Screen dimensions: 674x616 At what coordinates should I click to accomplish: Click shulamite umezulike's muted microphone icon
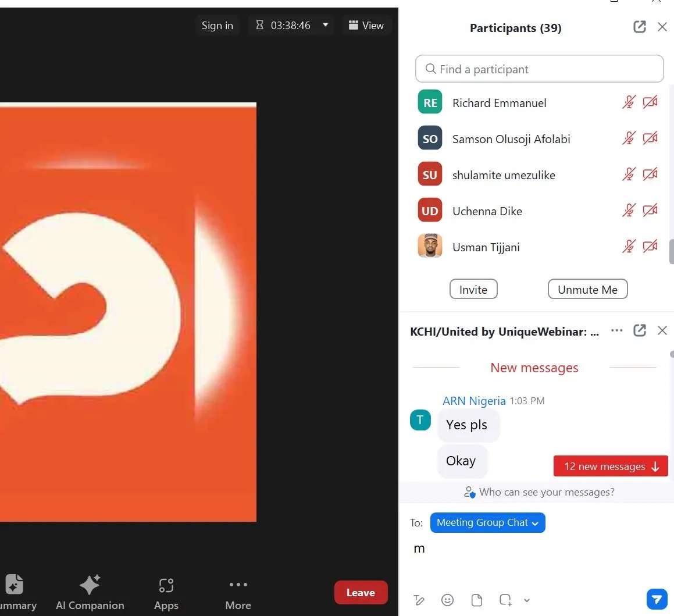(x=629, y=175)
